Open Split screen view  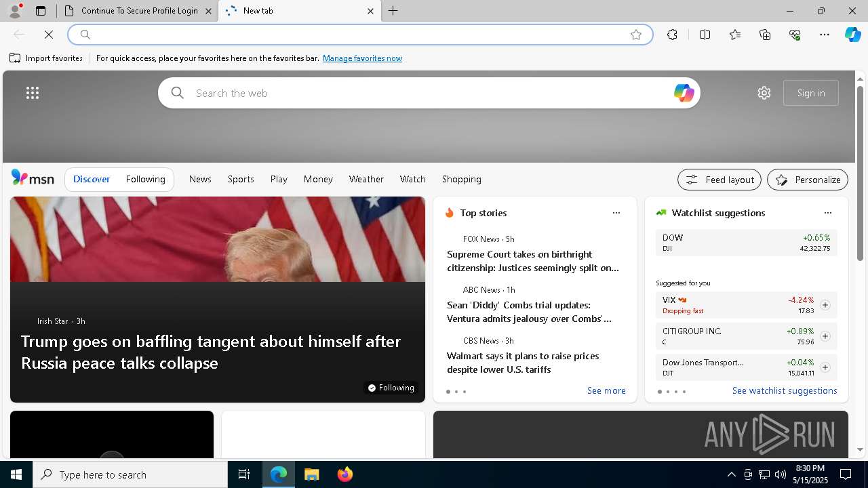(705, 35)
